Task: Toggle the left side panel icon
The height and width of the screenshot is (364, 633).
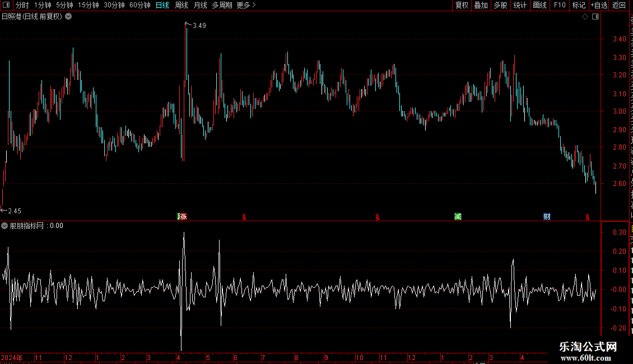Action: 6,5
